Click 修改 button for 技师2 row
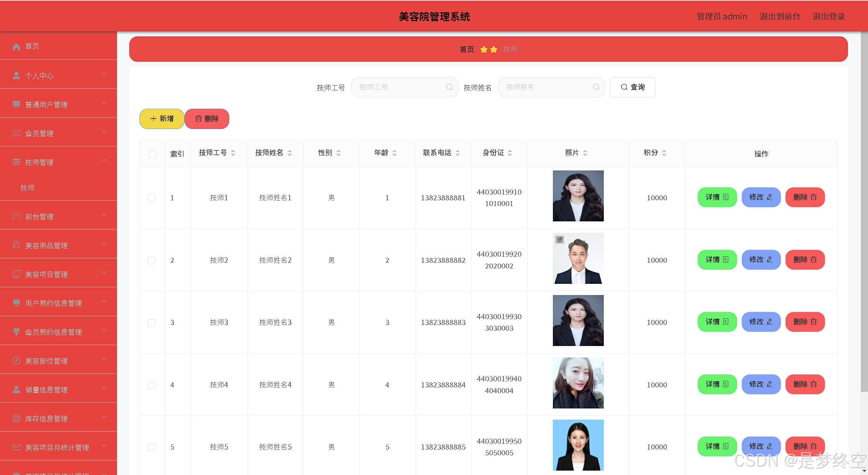 pyautogui.click(x=761, y=260)
